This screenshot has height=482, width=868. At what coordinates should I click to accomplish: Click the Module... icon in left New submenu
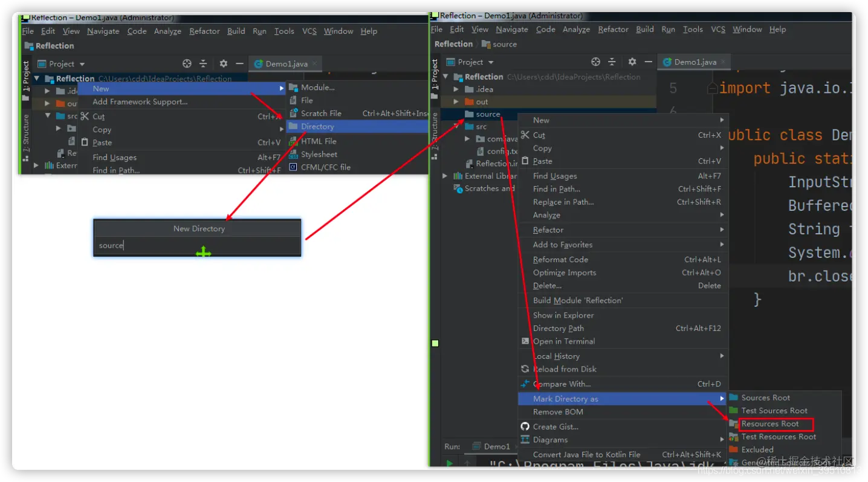(x=293, y=87)
